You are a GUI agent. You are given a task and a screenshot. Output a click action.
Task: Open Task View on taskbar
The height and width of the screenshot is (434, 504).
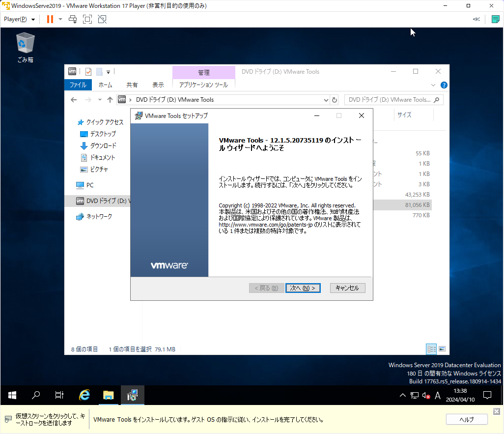(x=59, y=395)
